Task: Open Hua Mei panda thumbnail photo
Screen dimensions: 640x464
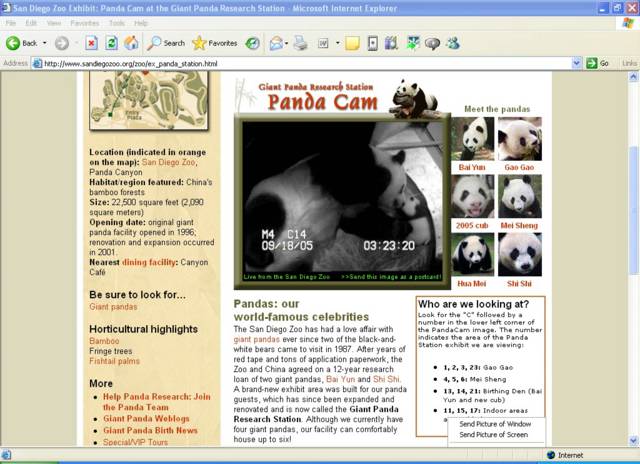Action: 472,254
